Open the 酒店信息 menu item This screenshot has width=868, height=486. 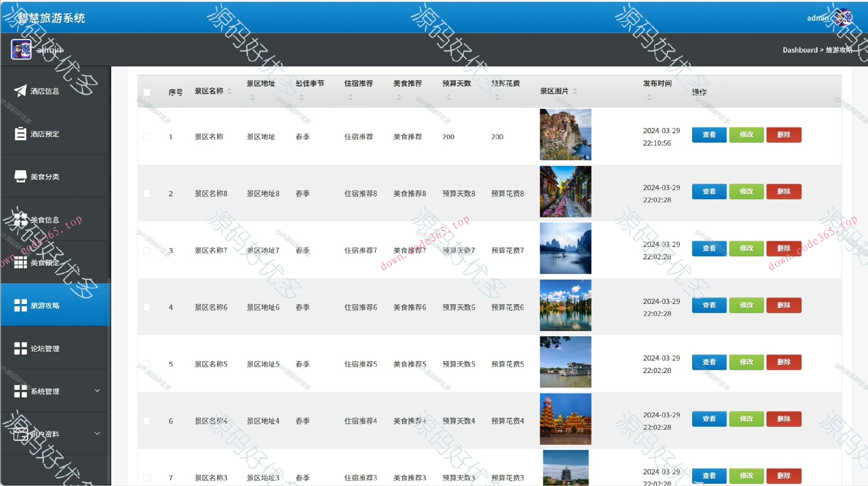coord(56,91)
